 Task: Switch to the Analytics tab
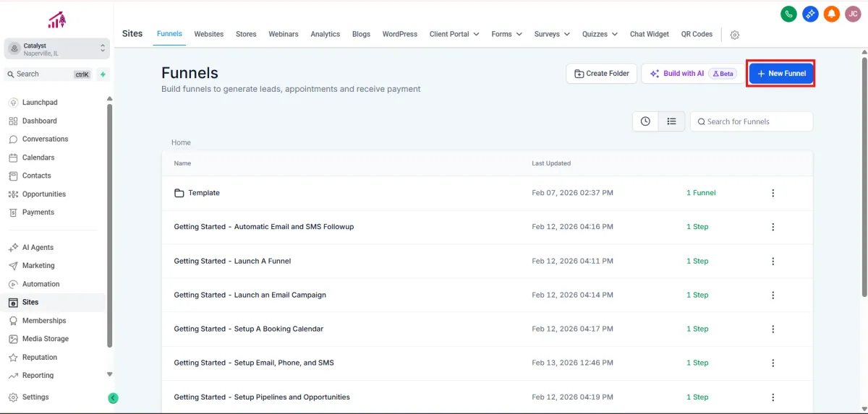coord(325,34)
